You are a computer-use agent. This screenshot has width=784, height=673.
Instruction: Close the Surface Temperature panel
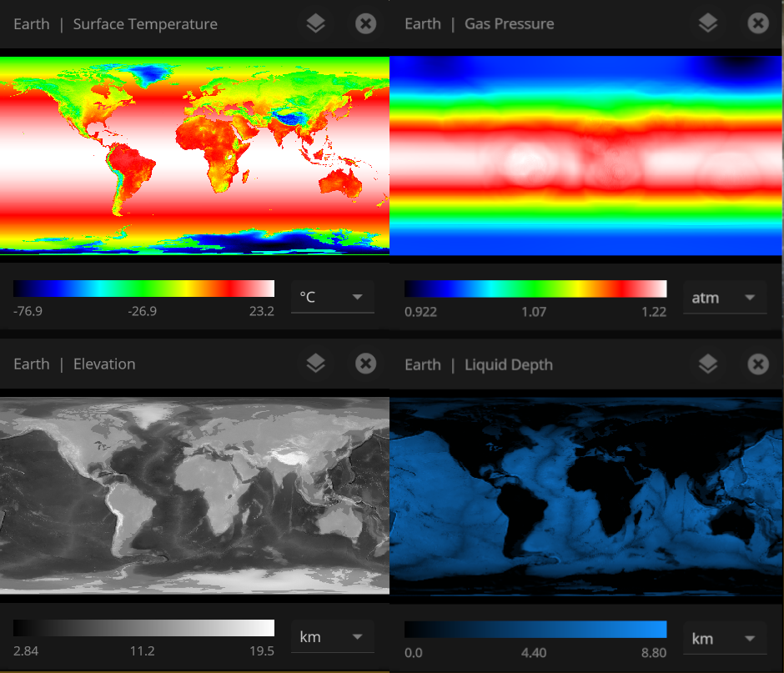(365, 23)
